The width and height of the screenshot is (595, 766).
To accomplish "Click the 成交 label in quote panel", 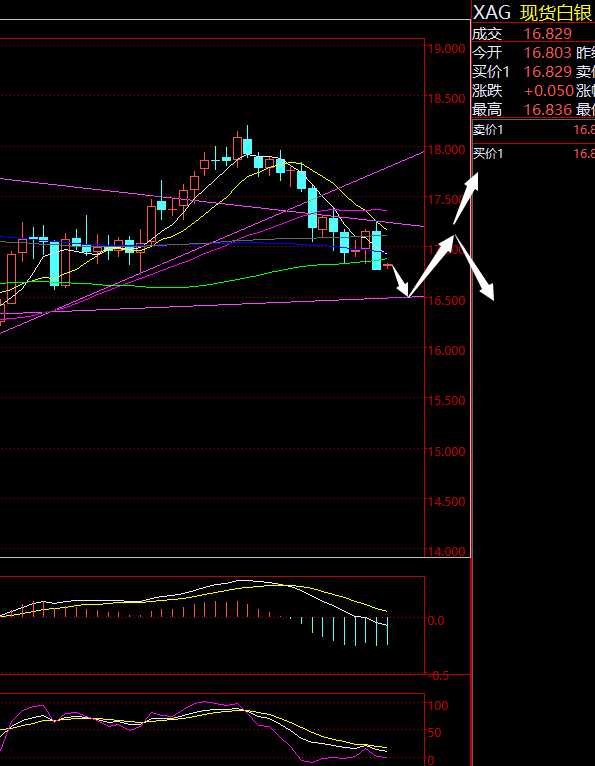I will [487, 34].
